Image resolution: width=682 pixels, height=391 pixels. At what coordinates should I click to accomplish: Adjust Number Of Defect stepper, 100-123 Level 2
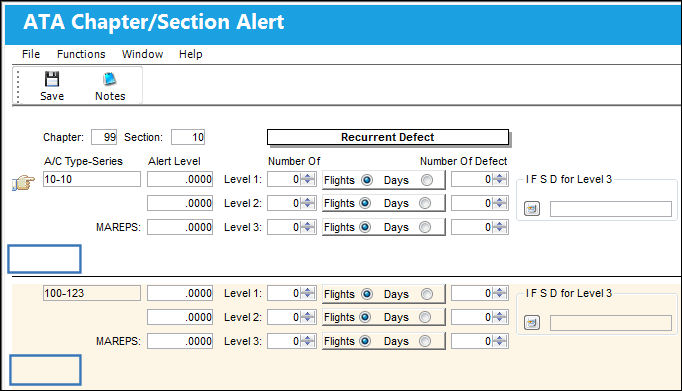[x=500, y=317]
